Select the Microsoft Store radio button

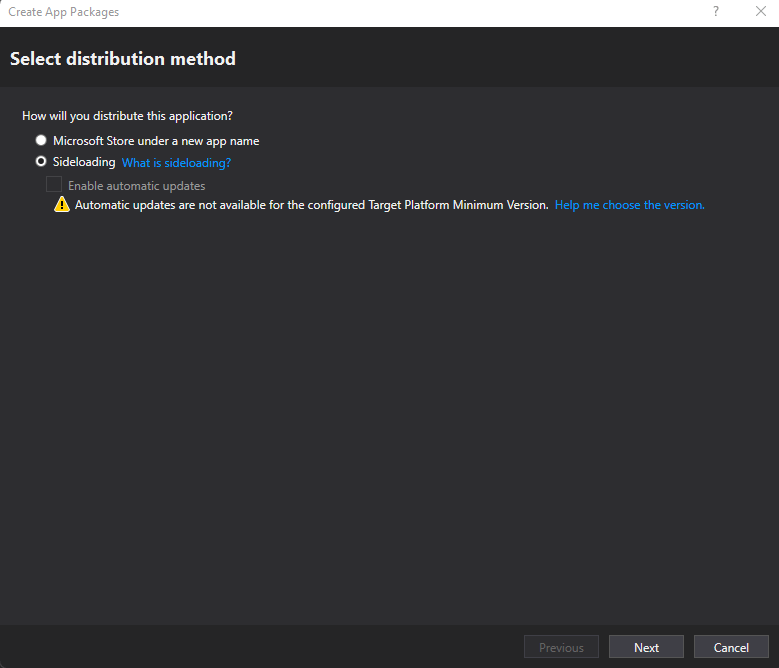pyautogui.click(x=41, y=141)
